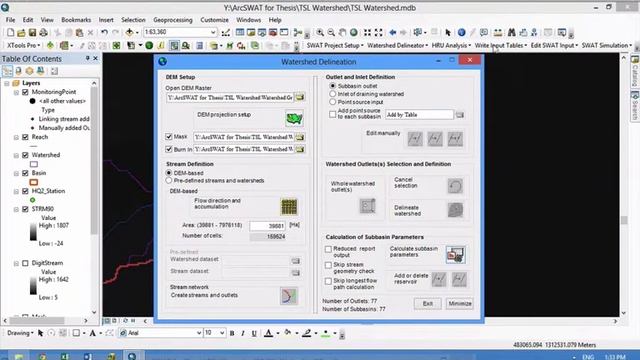Cancel outlet selection

tap(455, 186)
